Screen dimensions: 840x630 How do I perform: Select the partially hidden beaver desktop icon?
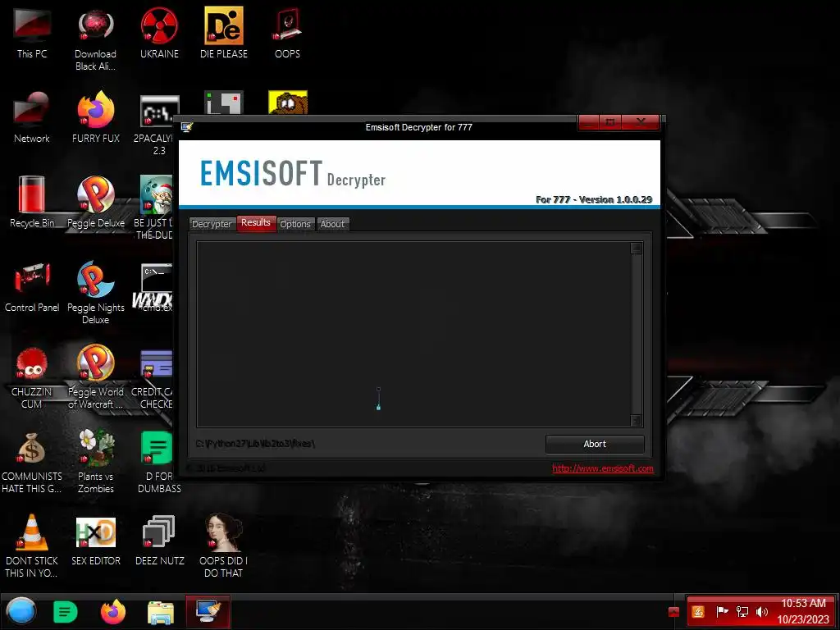(288, 103)
